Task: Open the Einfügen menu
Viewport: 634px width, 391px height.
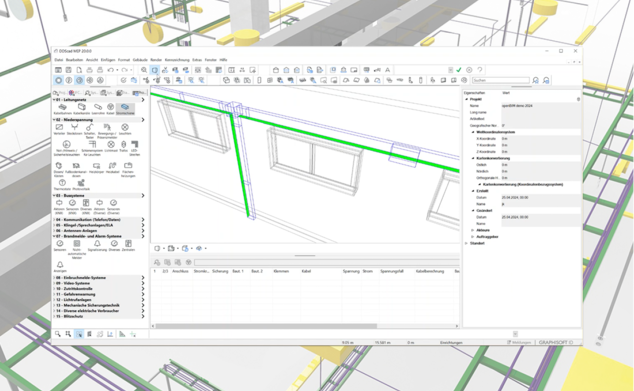Action: (x=108, y=60)
